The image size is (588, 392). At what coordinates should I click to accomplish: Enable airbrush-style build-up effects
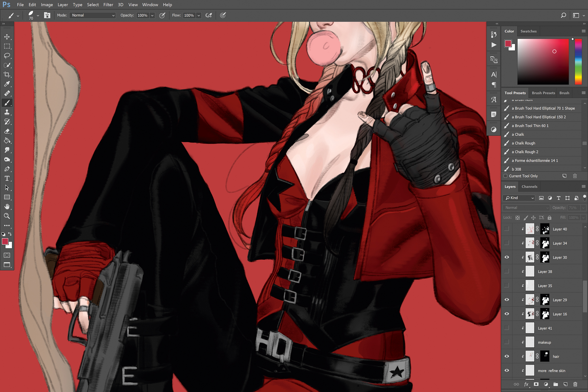tap(209, 15)
